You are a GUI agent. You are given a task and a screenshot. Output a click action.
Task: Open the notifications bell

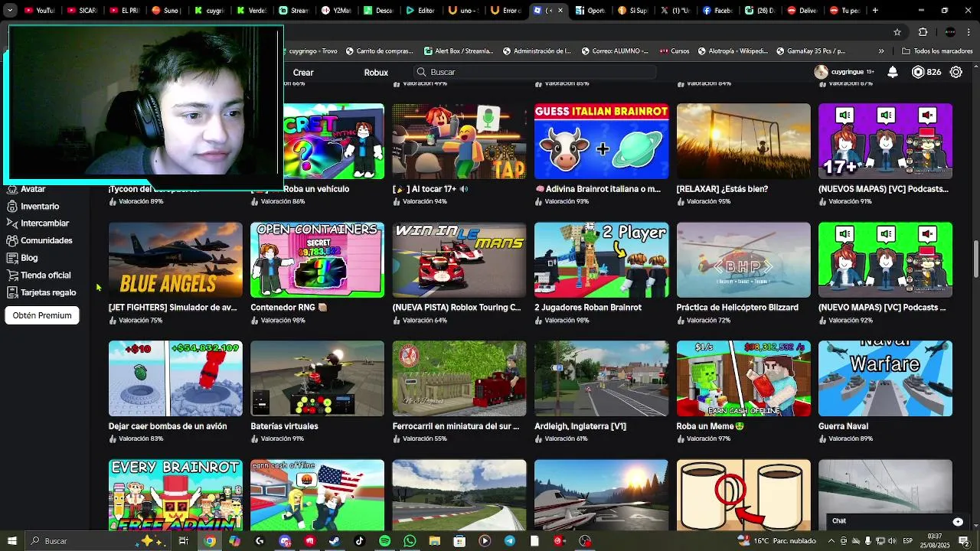coord(893,72)
